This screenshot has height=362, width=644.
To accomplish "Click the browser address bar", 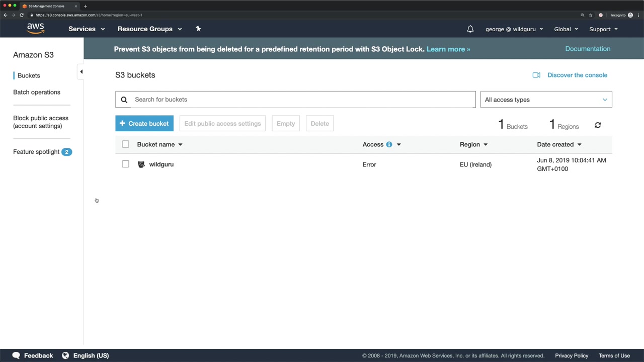I will 302,15.
